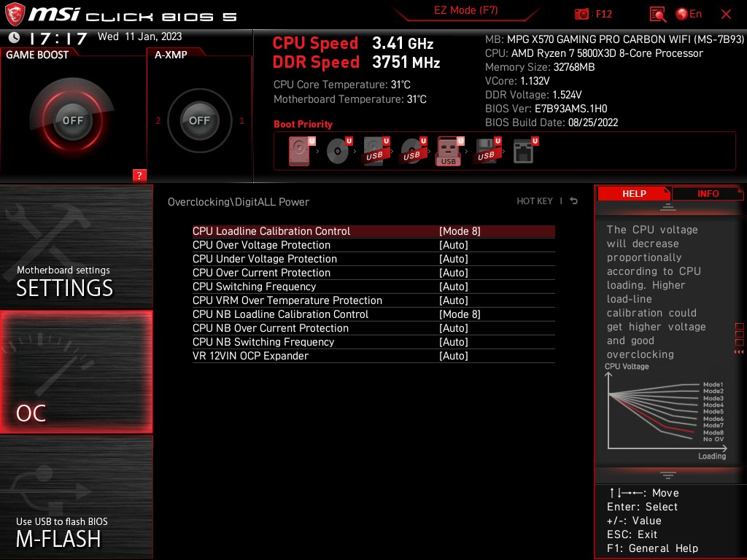Open CPU Loadline Calibration Control Mode 8 dropdown

[x=460, y=231]
